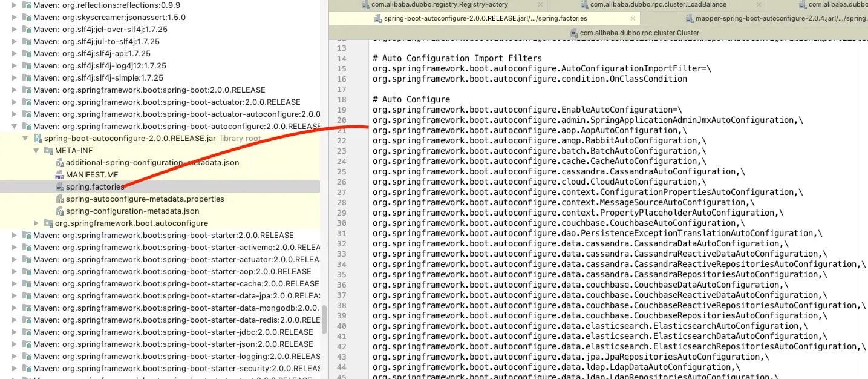The width and height of the screenshot is (868, 379).
Task: Expand spring-boot-starter-data-jpa library node
Action: pos(15,295)
